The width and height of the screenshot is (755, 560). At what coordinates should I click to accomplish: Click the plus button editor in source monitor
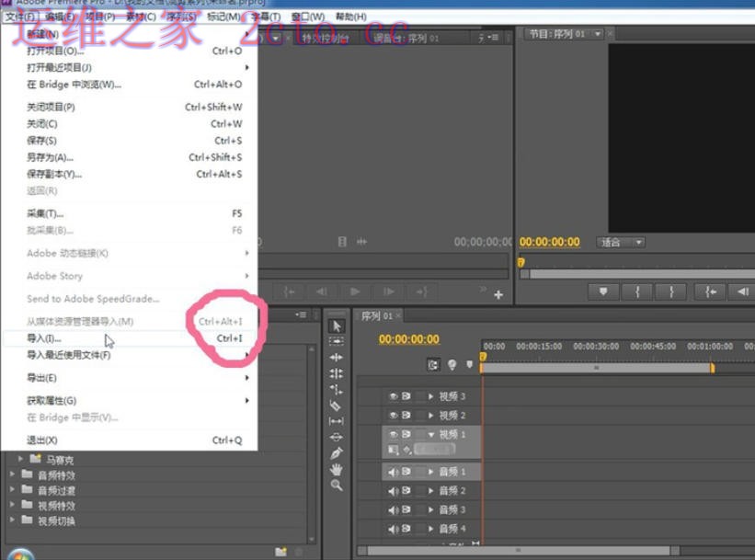498,294
